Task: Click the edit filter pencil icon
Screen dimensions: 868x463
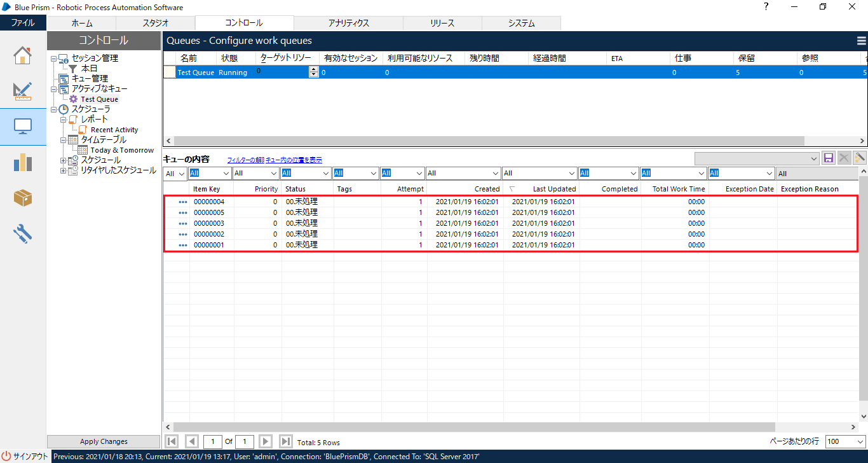Action: pos(860,158)
